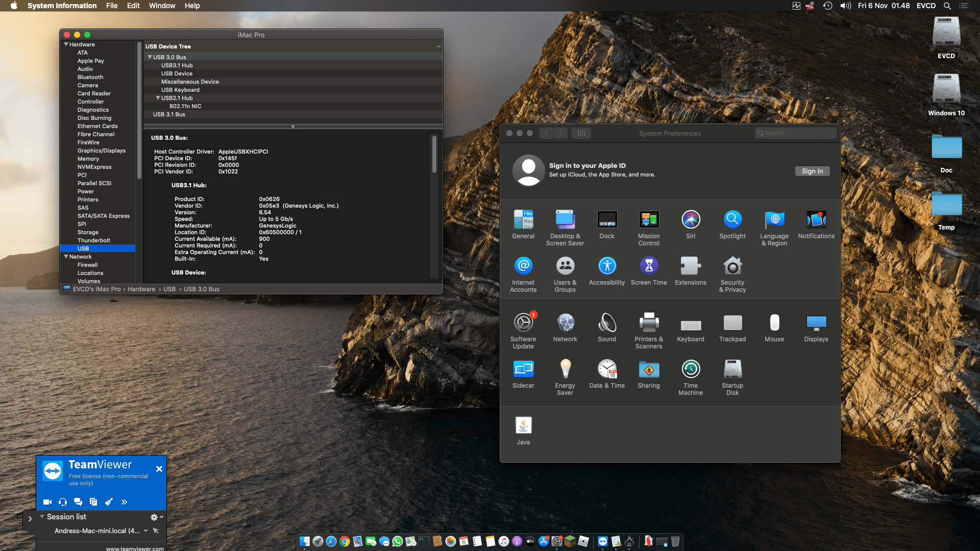Open Accessibility preferences
The height and width of the screenshot is (551, 980).
[x=607, y=271]
